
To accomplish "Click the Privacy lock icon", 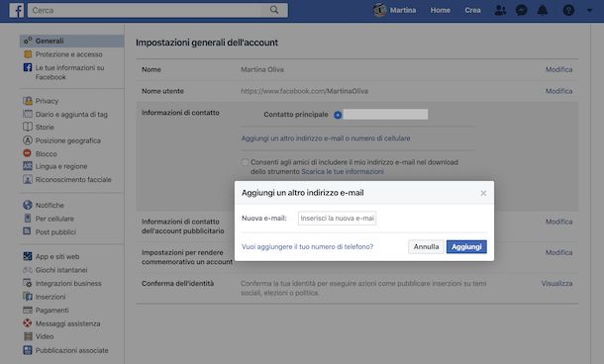I will [28, 101].
